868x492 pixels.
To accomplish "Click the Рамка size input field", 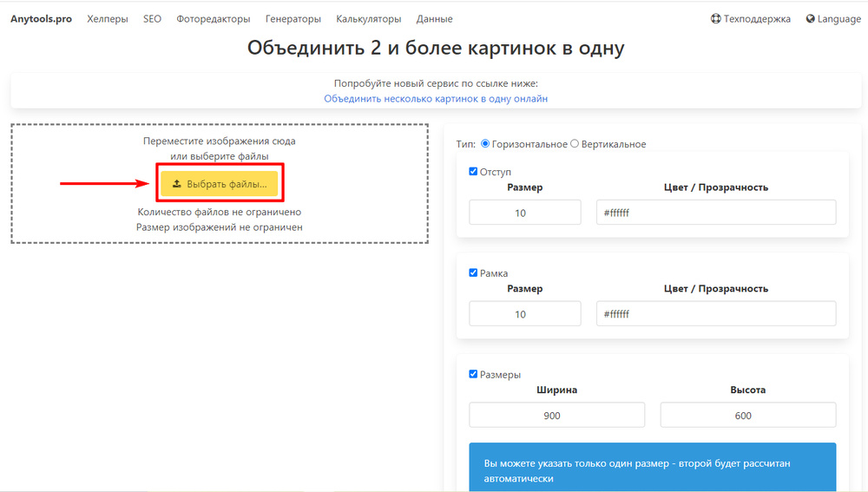I will coord(525,314).
